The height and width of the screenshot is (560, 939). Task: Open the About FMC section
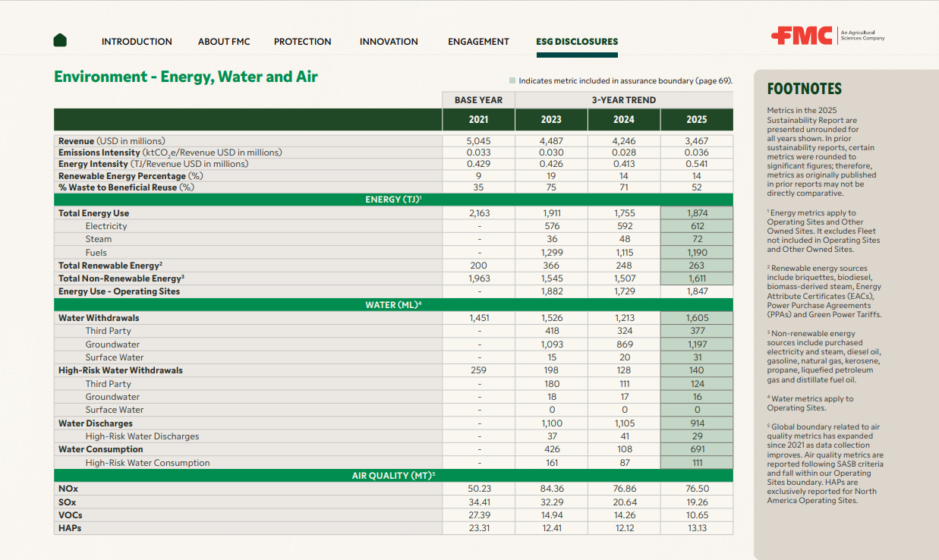point(224,42)
